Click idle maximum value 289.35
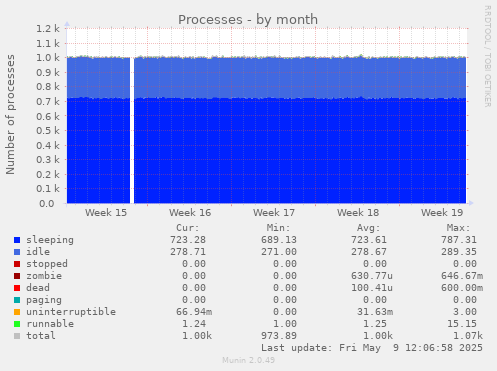497x371 pixels. (x=459, y=252)
